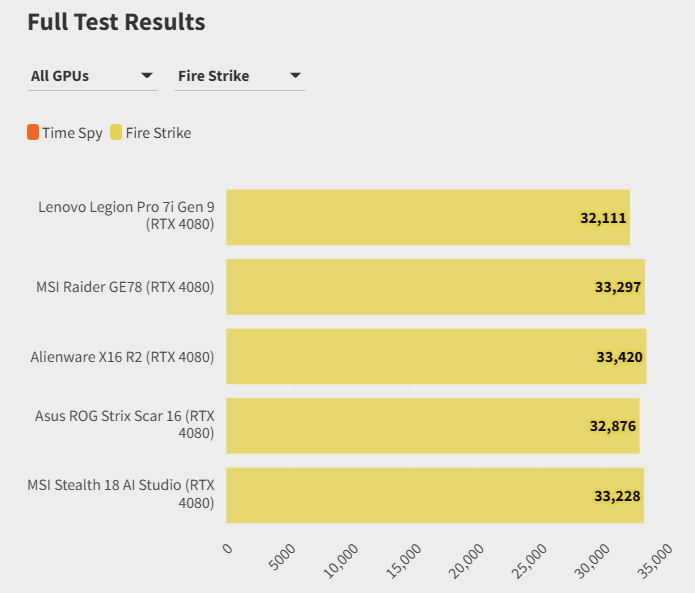Toggle the Time Spy legend label

coord(72,133)
